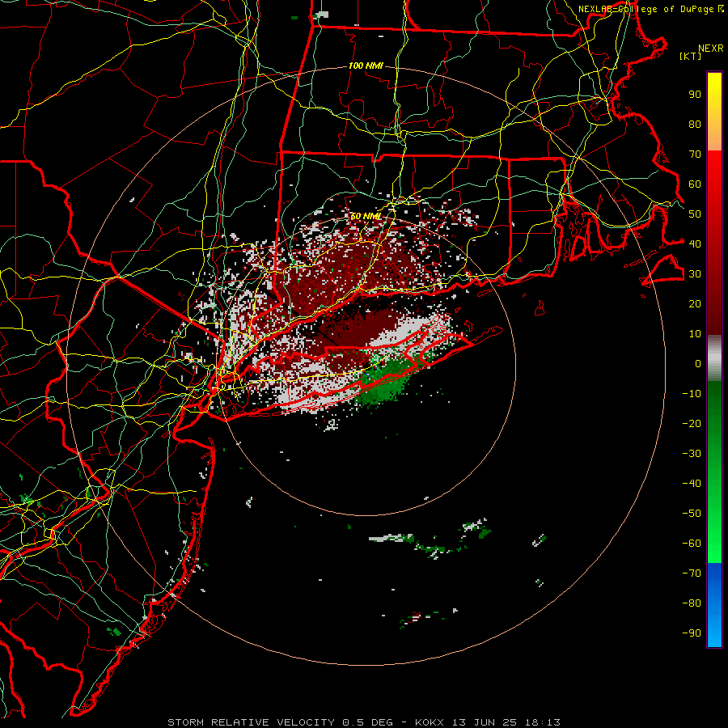Select the 50 NMI range ring label

point(366,216)
